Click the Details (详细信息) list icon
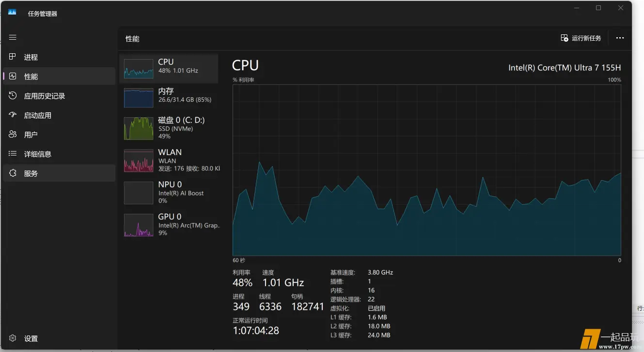 13,153
